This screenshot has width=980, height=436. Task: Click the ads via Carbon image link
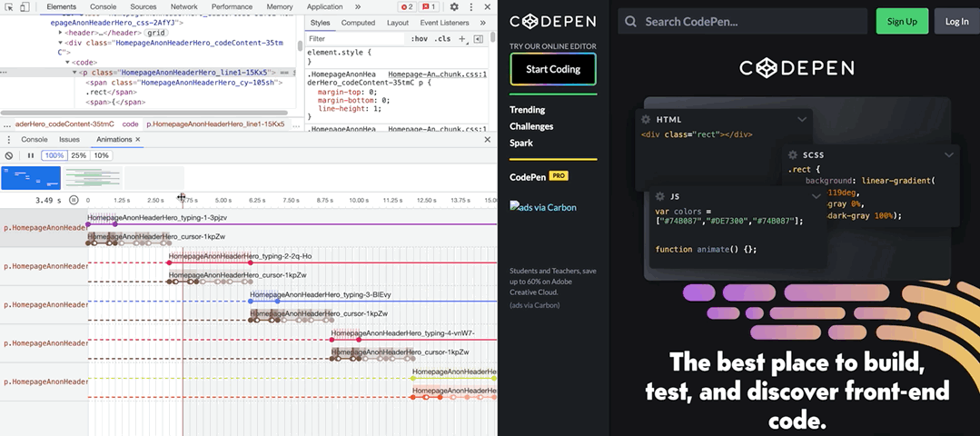543,207
